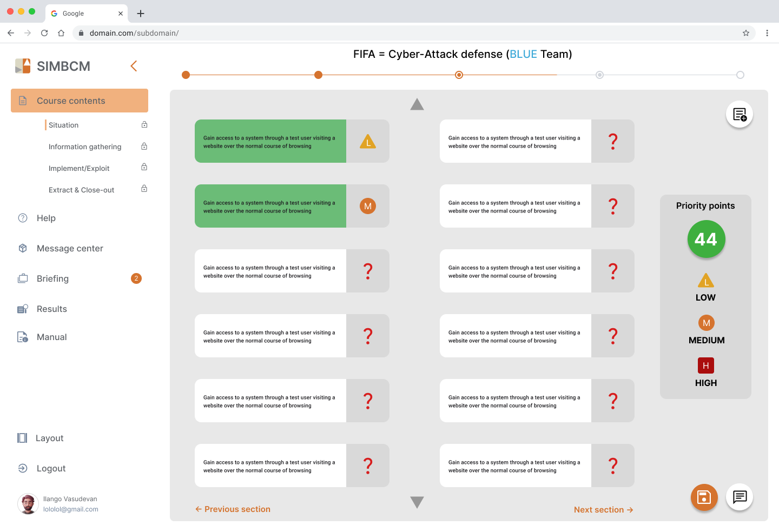Screen dimensions: 779x532
Task: Click the Medium priority badge on second green card
Action: click(x=368, y=206)
